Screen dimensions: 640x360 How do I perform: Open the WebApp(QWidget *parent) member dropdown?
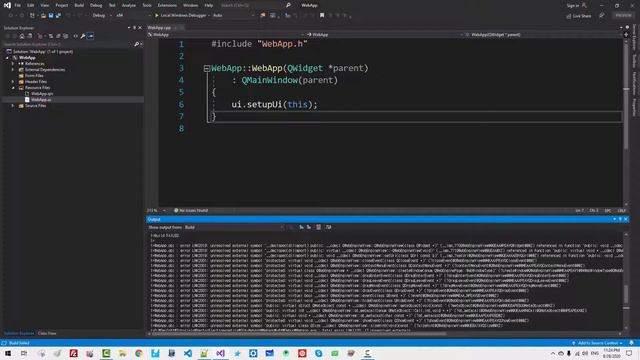coord(543,35)
